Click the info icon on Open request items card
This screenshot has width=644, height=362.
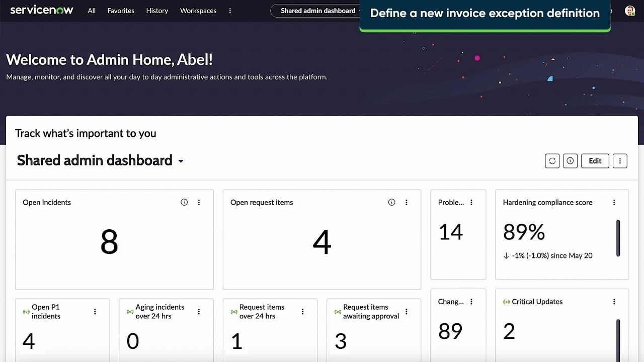(x=391, y=202)
